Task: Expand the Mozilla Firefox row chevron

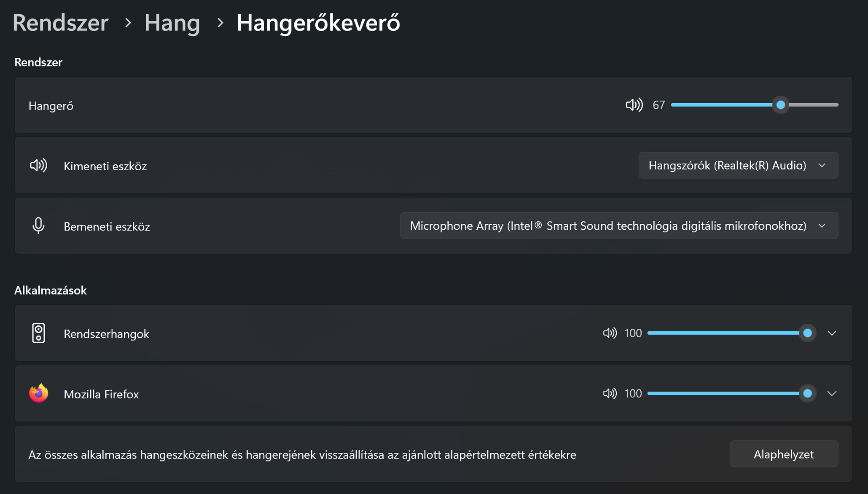Action: point(832,394)
